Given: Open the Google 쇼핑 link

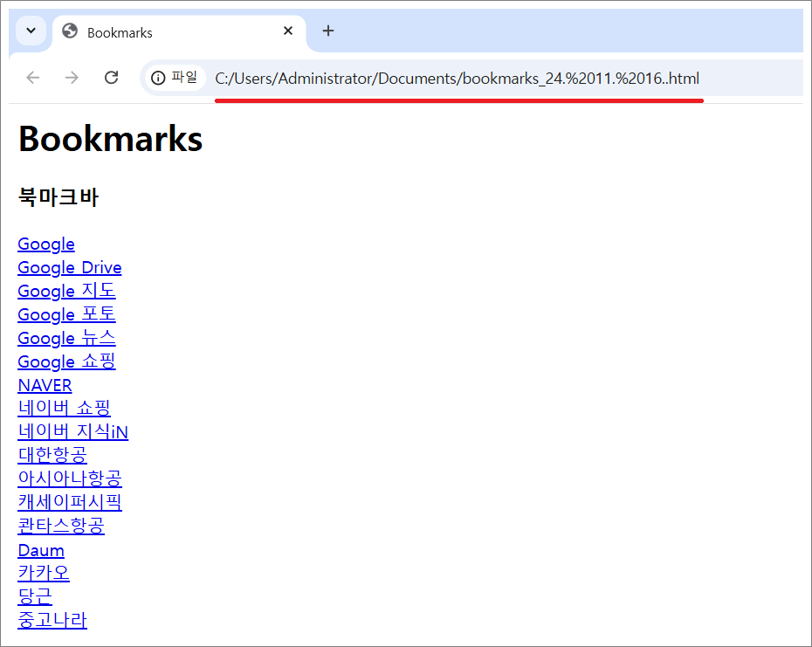Looking at the screenshot, I should (x=67, y=361).
